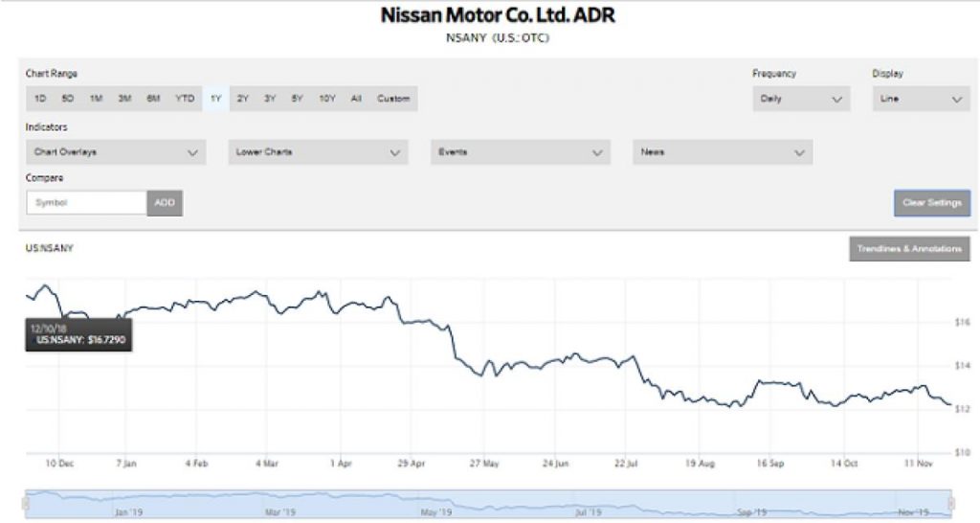The height and width of the screenshot is (523, 980).
Task: Select the 5D chart range
Action: [68, 99]
